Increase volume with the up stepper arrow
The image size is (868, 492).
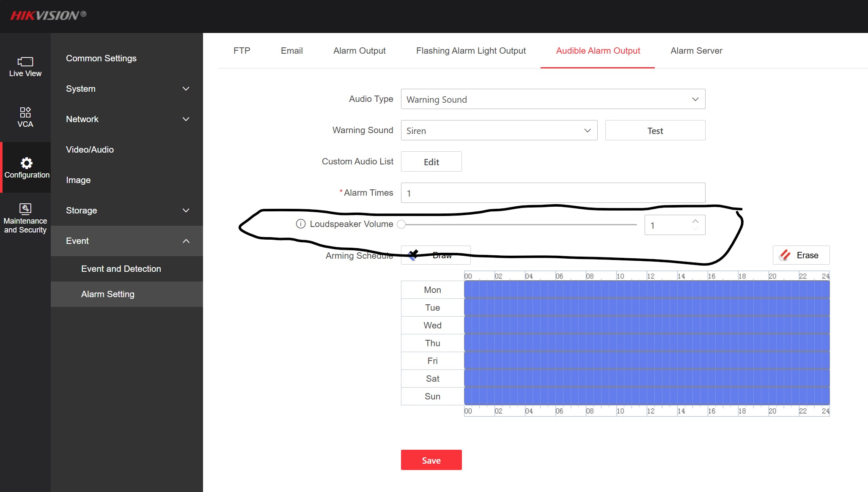coord(695,221)
